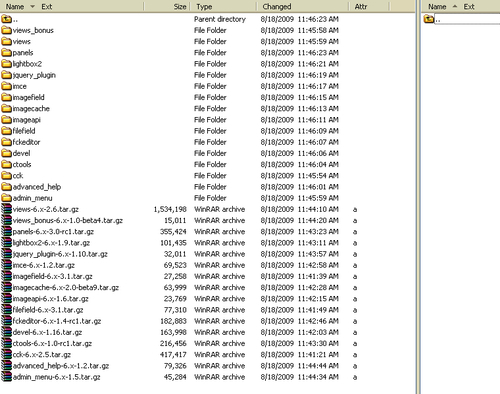Click the cck folder icon
The width and height of the screenshot is (500, 394).
point(6,176)
